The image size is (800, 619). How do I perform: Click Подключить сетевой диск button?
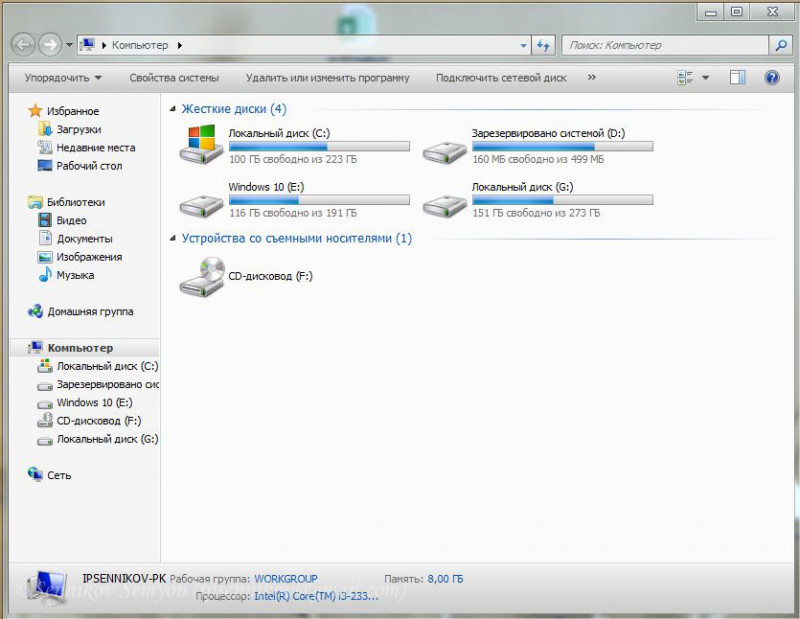tap(501, 77)
